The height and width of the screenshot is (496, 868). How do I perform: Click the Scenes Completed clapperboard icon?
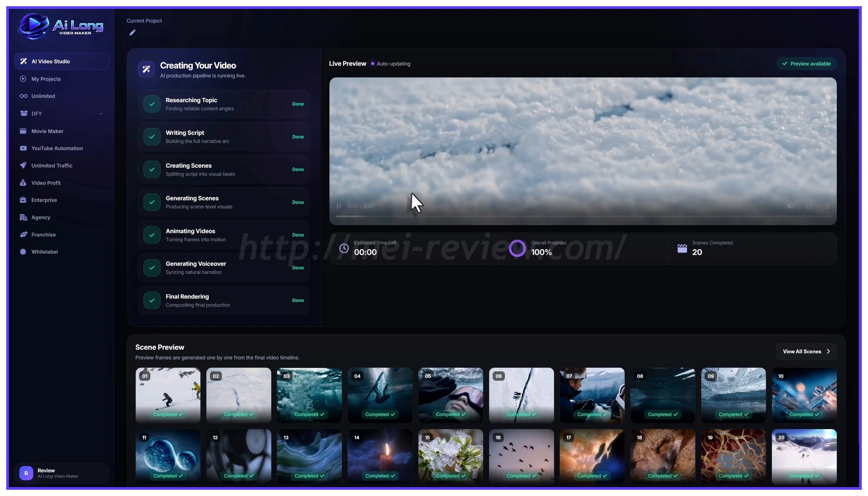(x=682, y=248)
